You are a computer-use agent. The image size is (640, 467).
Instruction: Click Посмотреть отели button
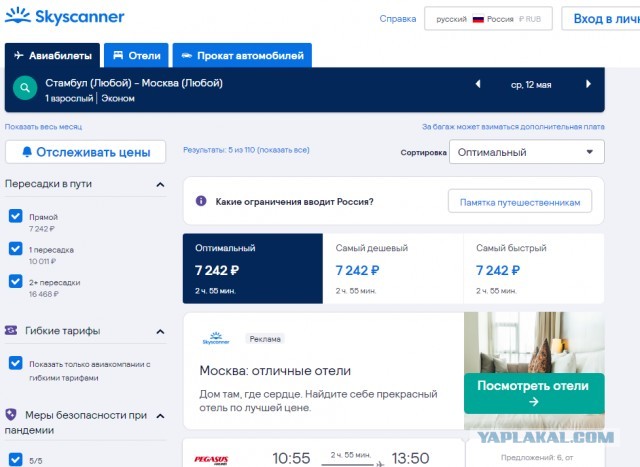[534, 393]
